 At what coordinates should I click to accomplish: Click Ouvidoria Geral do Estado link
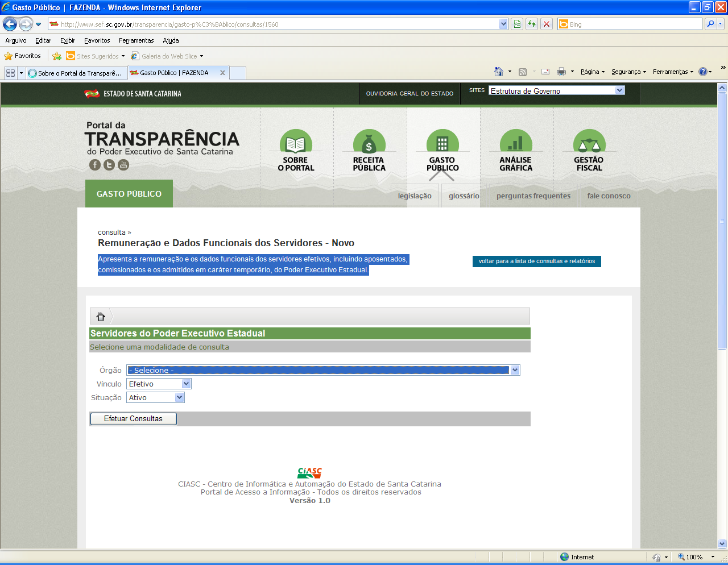point(409,93)
